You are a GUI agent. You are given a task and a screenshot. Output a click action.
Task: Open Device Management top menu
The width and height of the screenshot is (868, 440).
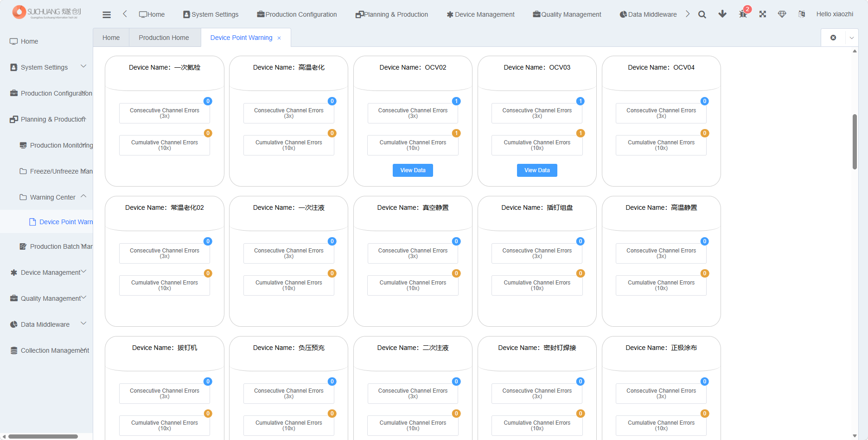click(481, 14)
